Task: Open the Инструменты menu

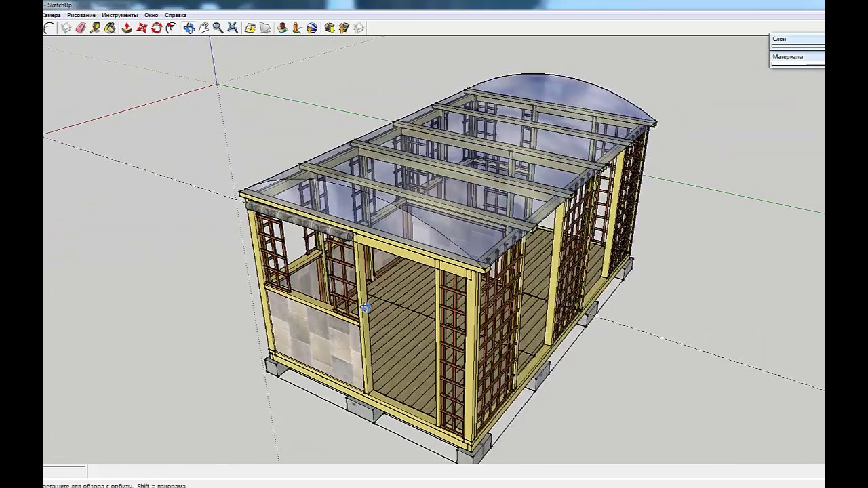Action: tap(119, 15)
